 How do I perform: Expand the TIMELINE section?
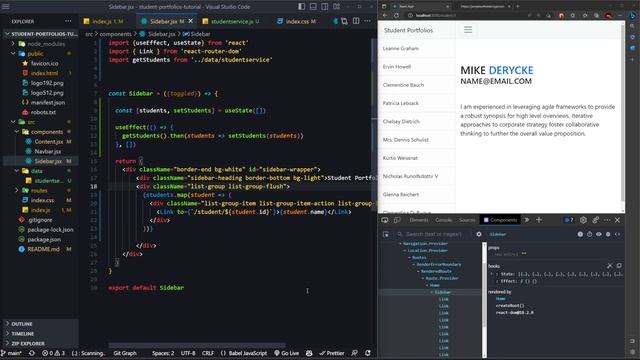[x=40, y=333]
